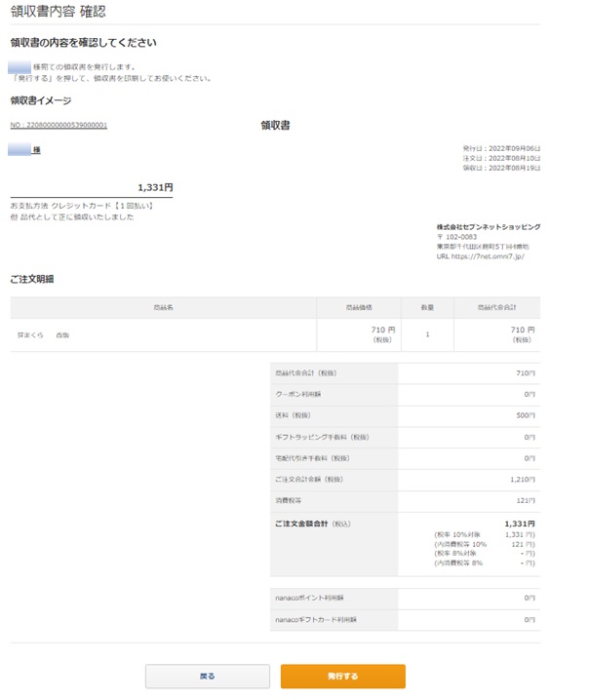589x700 pixels.
Task: Click the receipt number NO: 2208000000539000001
Action: [x=59, y=126]
